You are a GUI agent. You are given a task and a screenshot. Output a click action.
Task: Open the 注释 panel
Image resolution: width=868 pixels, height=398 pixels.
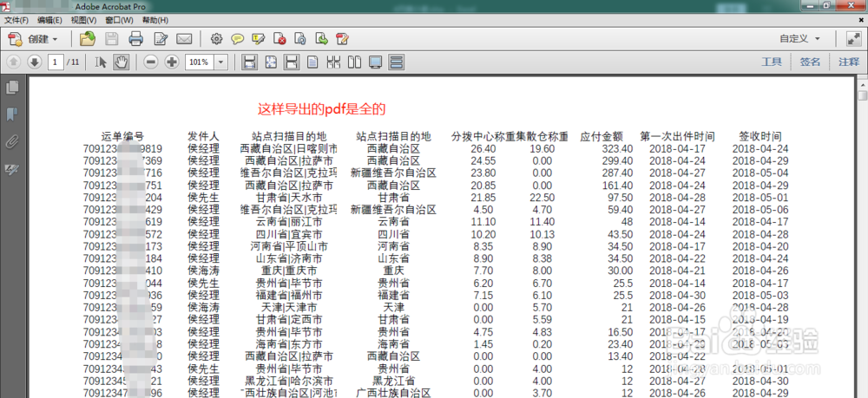point(849,62)
